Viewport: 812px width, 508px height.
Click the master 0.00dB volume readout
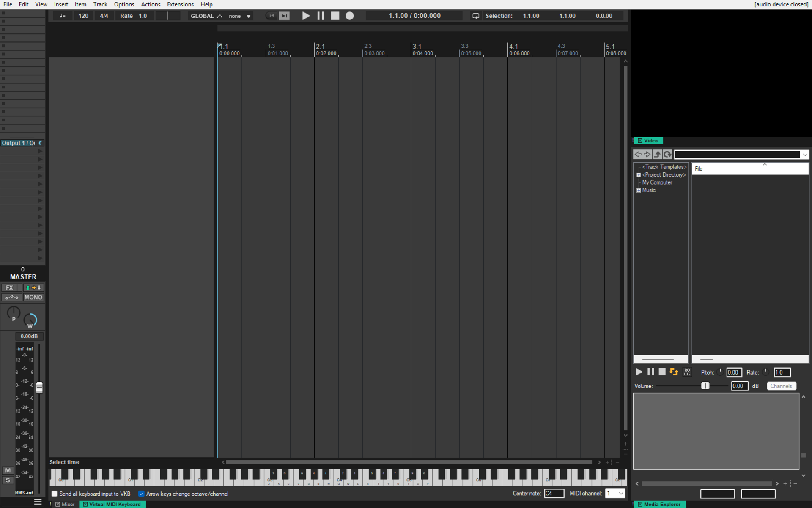coord(29,336)
